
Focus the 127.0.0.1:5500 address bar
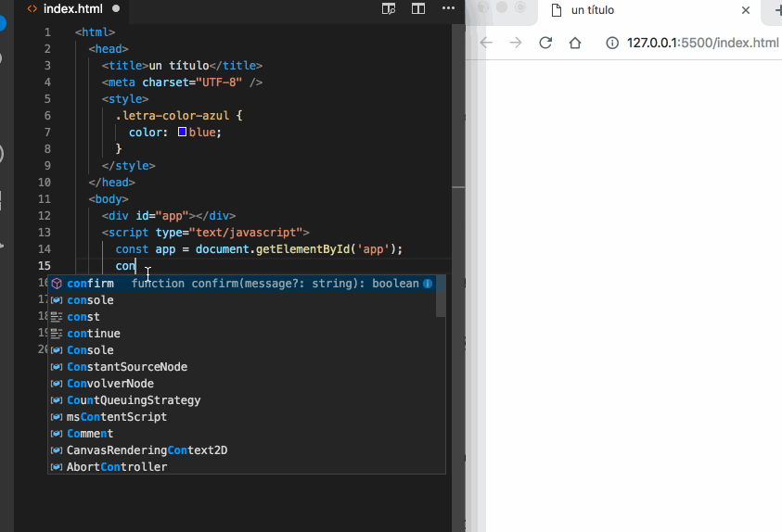(702, 43)
